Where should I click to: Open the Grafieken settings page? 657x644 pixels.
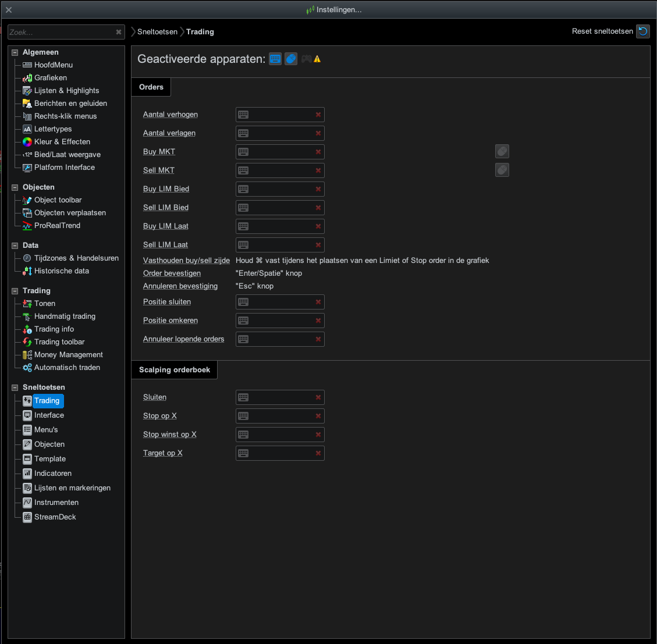pos(50,78)
